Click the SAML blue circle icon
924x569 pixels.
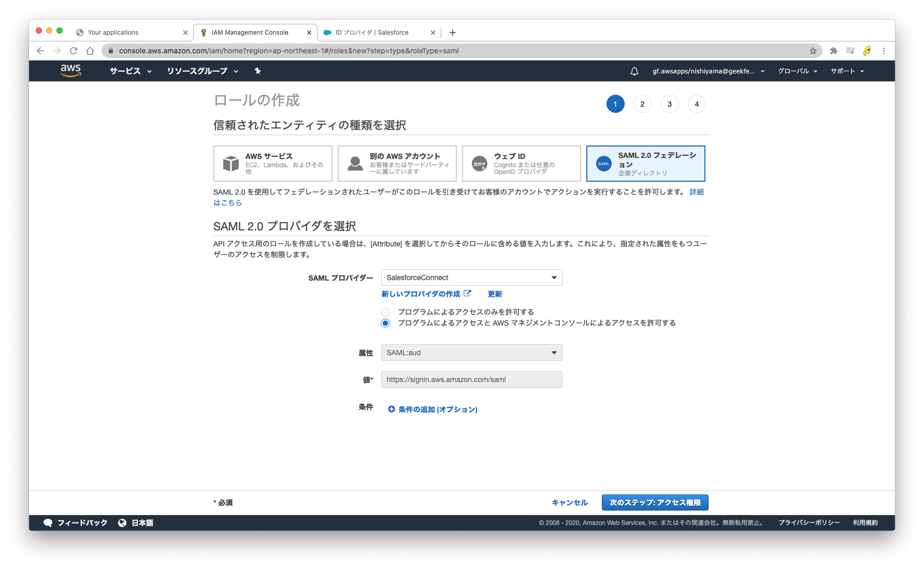(604, 164)
